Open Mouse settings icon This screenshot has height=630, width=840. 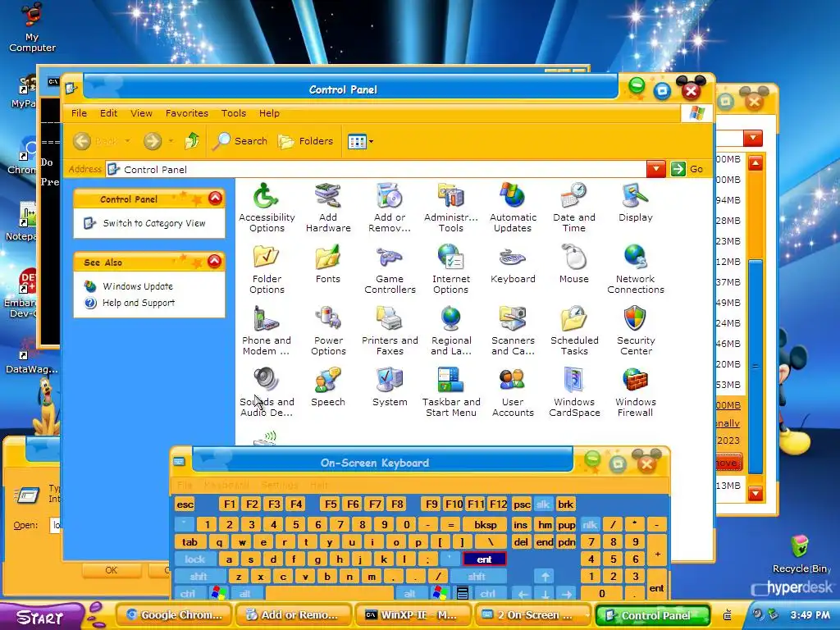point(573,264)
